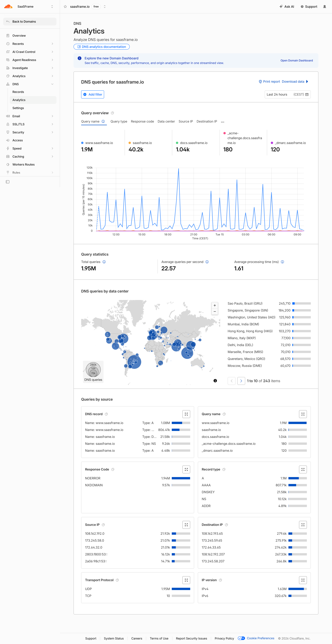Click the user profile icon
Image resolution: width=332 pixels, height=644 pixels.
coord(325,7)
